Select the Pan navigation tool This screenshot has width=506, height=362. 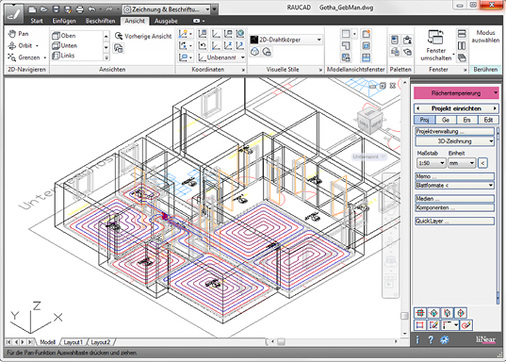(19, 34)
